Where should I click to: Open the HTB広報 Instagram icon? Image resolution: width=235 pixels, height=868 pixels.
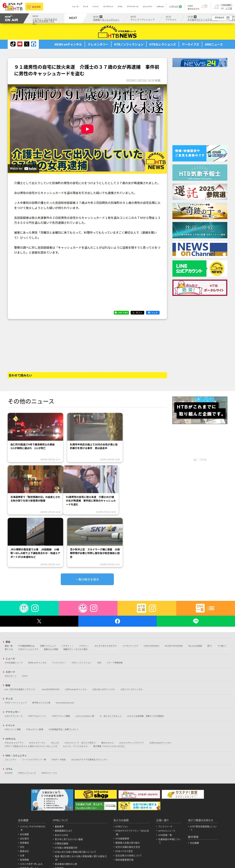click(x=152, y=608)
